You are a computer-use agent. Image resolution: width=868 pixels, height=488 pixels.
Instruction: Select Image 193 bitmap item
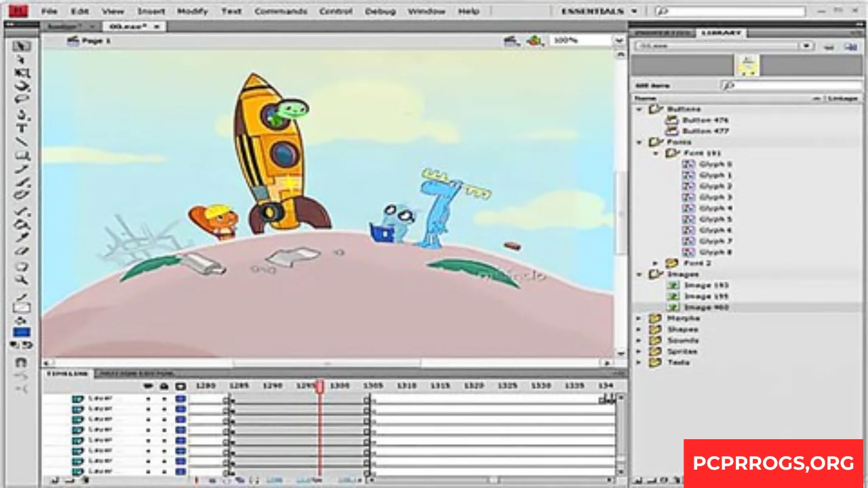coord(698,285)
